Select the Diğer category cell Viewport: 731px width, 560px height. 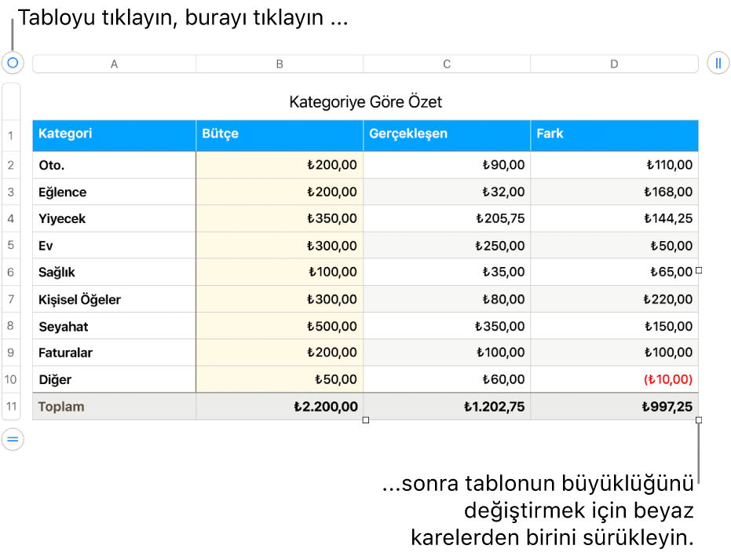114,379
